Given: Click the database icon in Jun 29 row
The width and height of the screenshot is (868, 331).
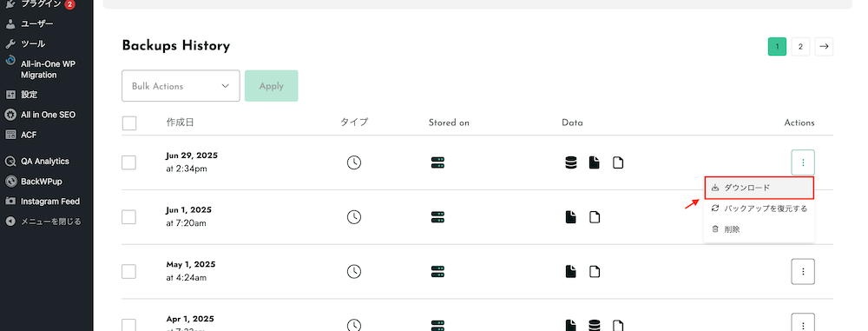Looking at the screenshot, I should pyautogui.click(x=571, y=162).
